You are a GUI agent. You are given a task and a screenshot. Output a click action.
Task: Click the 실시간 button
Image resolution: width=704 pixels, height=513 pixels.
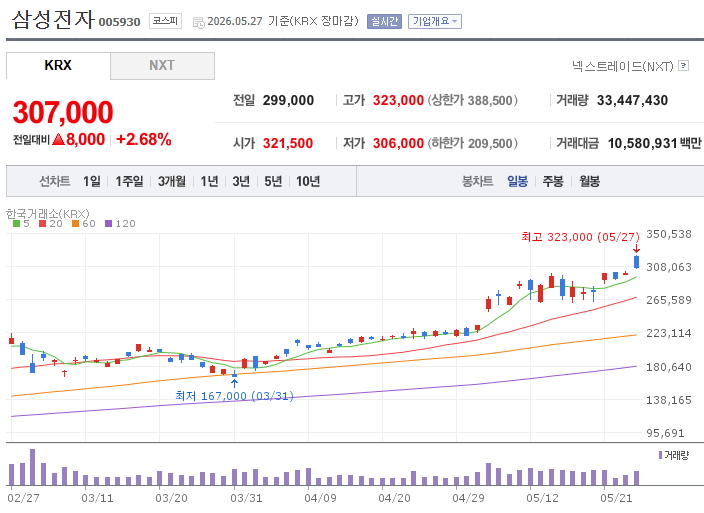coord(384,21)
